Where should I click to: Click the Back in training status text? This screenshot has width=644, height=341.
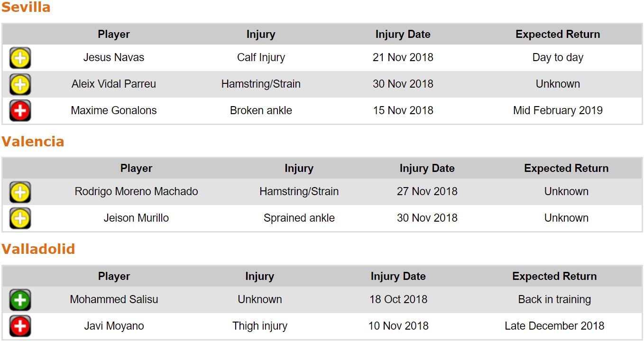(554, 300)
